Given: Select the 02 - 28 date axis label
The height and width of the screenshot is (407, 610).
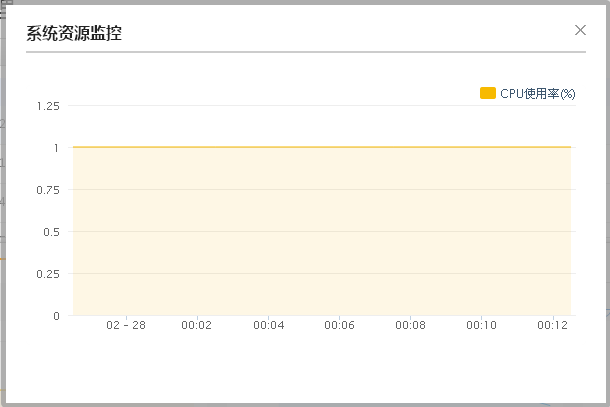Looking at the screenshot, I should pos(126,326).
